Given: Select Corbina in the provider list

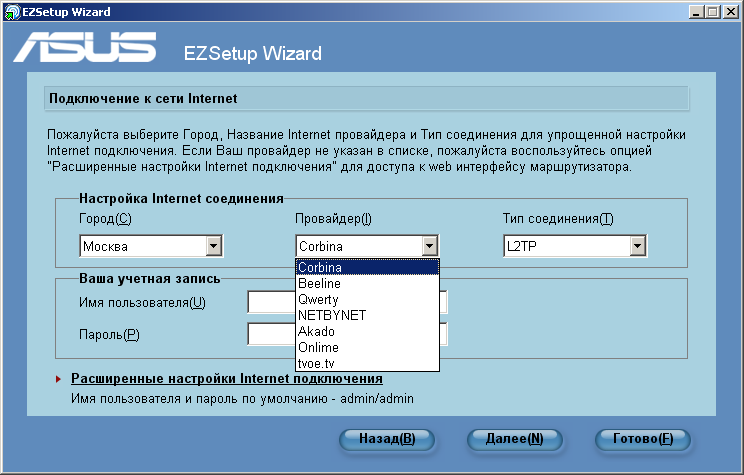Looking at the screenshot, I should (x=367, y=268).
